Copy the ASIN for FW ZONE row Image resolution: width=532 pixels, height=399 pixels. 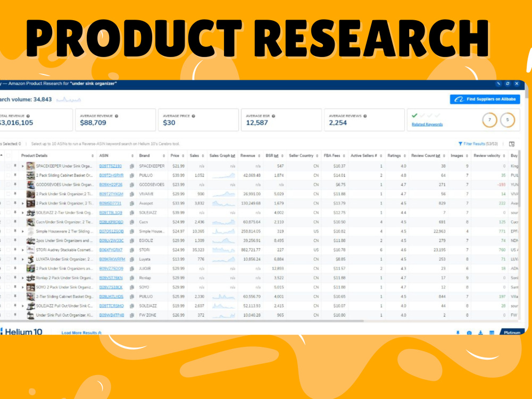pos(132,315)
